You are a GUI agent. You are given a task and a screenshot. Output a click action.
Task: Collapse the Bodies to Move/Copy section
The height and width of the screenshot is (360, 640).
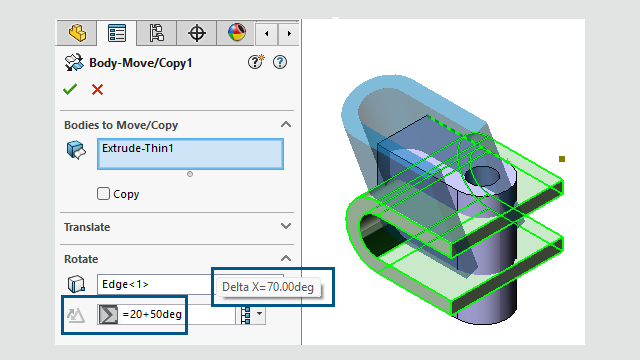(x=286, y=124)
